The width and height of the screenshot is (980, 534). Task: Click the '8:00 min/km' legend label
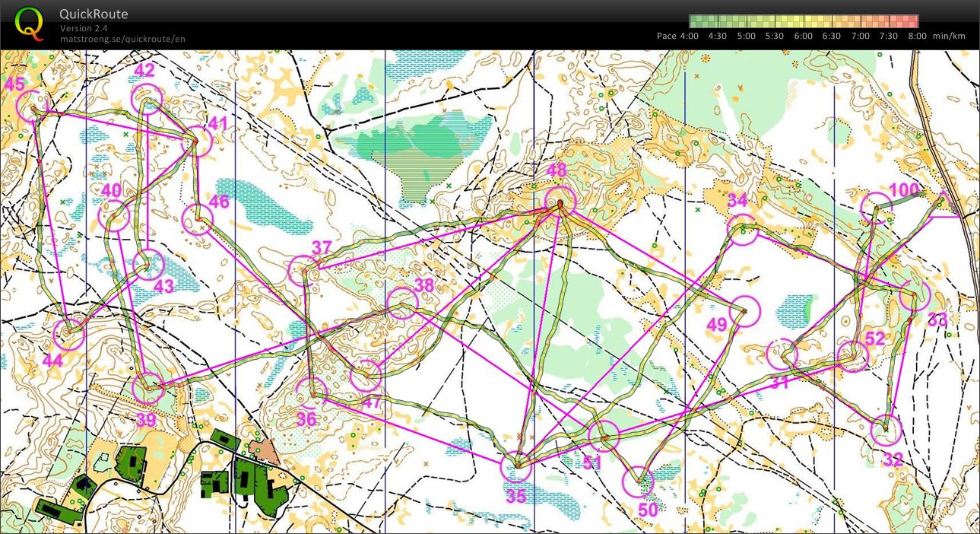tap(939, 36)
